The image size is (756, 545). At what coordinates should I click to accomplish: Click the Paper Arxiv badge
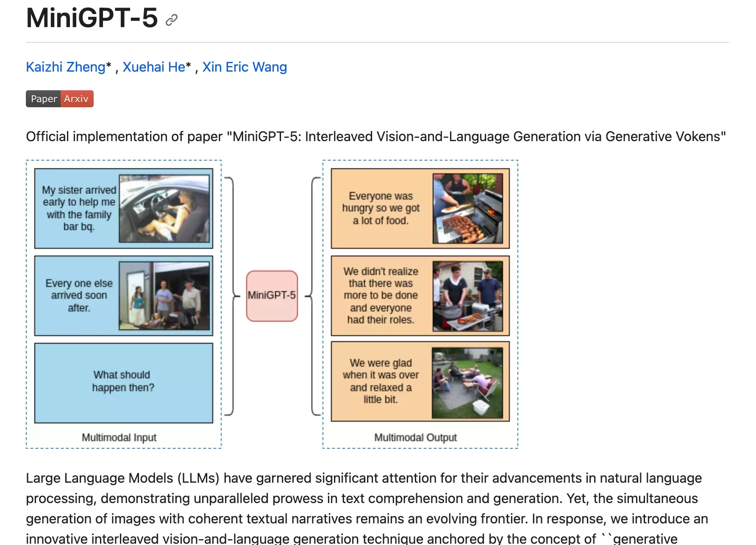60,99
